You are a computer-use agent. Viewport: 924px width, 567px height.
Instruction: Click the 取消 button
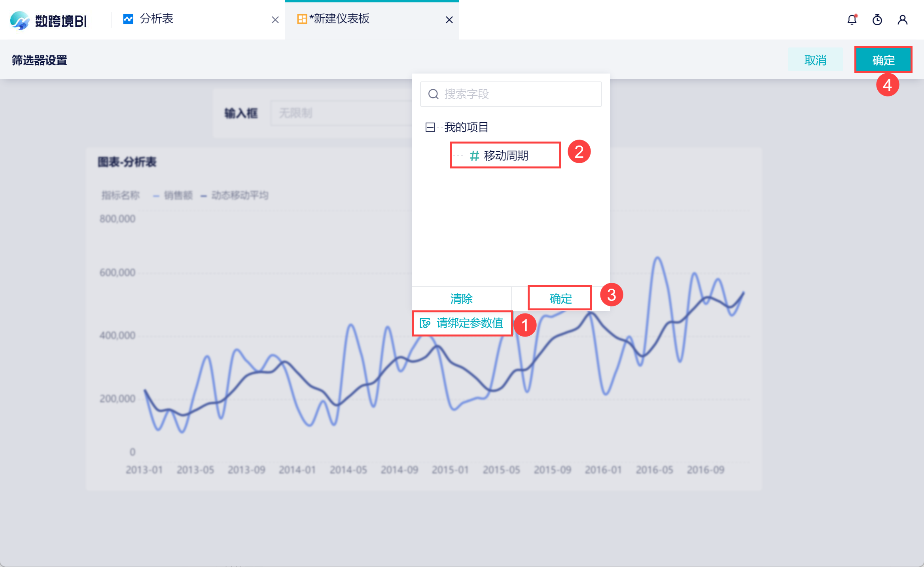(815, 60)
